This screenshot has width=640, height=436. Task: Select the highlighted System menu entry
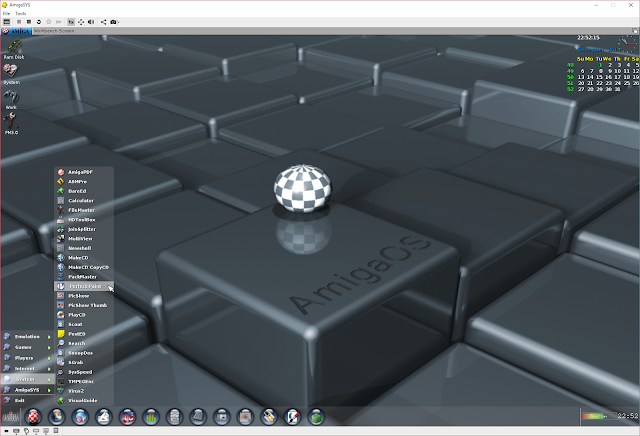coord(27,379)
